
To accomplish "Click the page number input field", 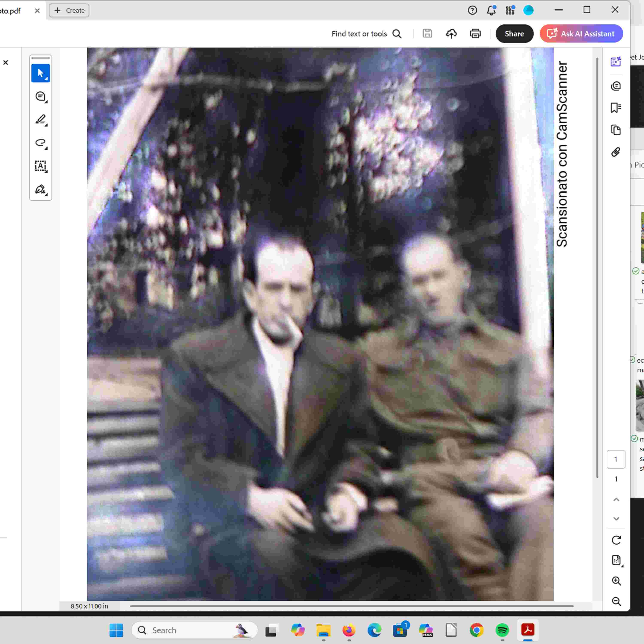I will [x=616, y=459].
